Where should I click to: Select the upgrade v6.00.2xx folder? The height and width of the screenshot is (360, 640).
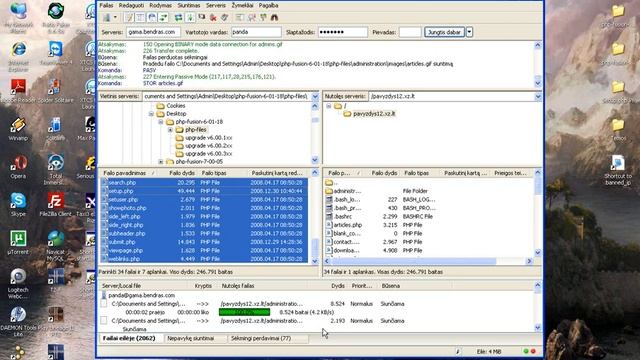click(x=209, y=146)
